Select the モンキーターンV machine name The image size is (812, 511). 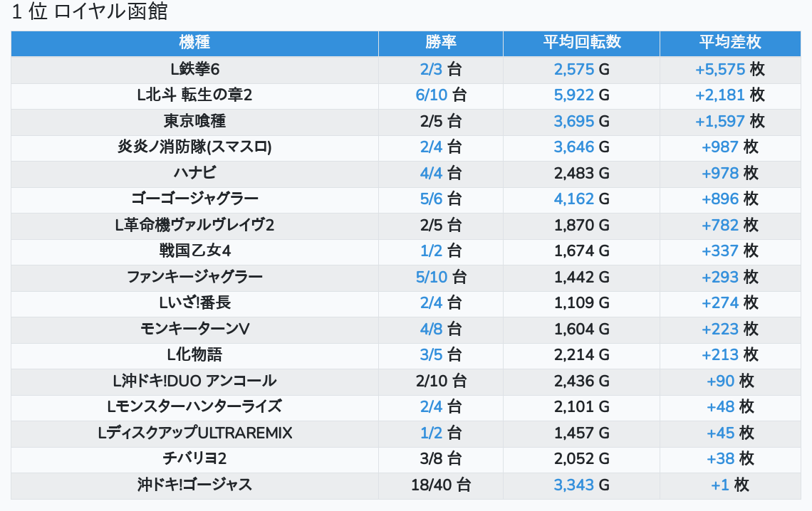pos(194,329)
